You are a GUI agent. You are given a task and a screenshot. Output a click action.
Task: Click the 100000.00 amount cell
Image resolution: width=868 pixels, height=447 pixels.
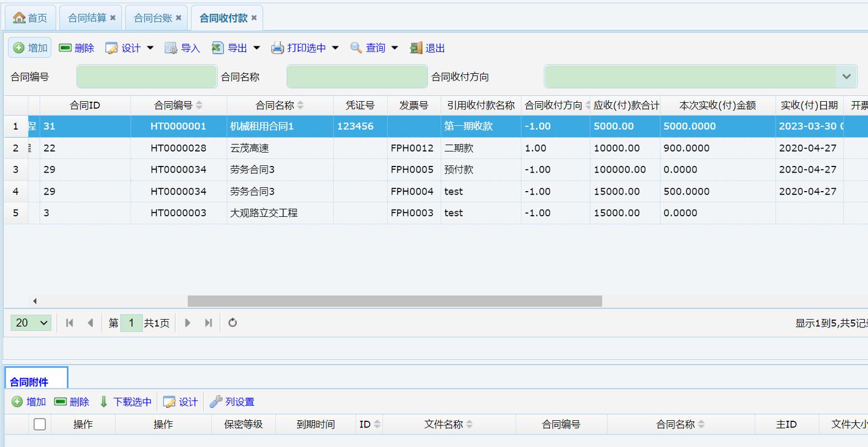tap(625, 169)
